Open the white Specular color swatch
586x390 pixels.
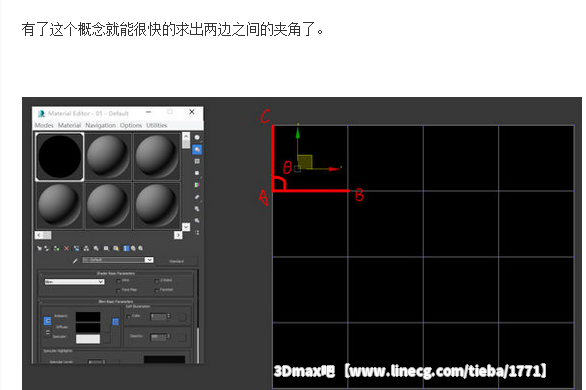[x=88, y=339]
